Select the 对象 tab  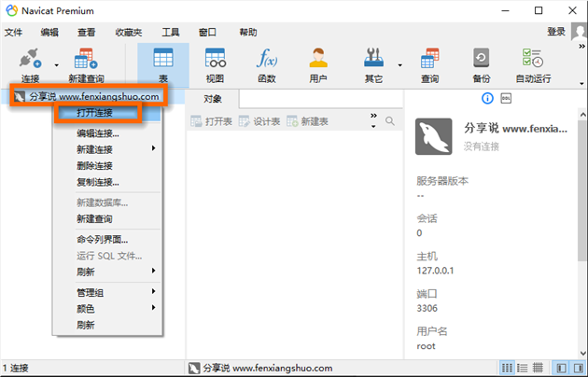pos(213,99)
